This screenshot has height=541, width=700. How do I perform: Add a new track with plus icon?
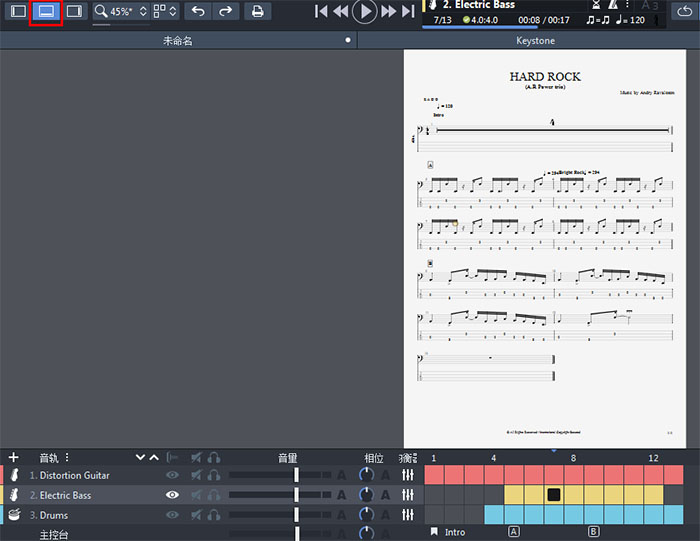[13, 457]
